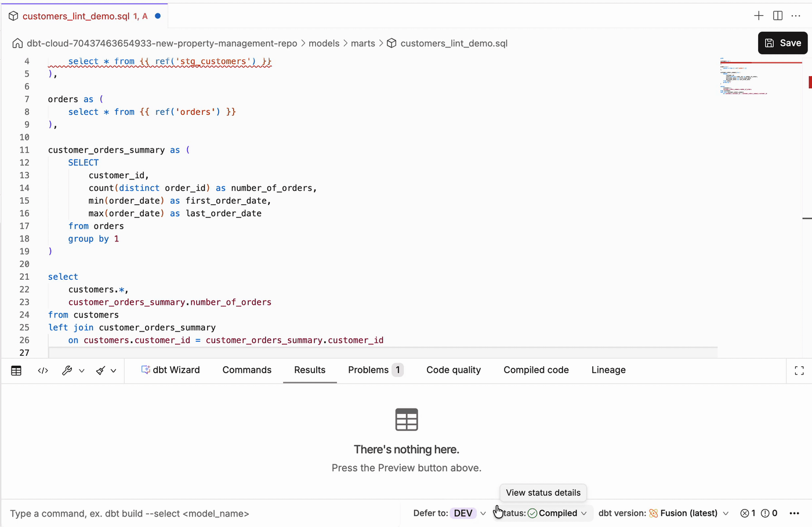Viewport: 812px width, 527px height.
Task: Click the error count indicator showing 1
Action: click(x=748, y=513)
